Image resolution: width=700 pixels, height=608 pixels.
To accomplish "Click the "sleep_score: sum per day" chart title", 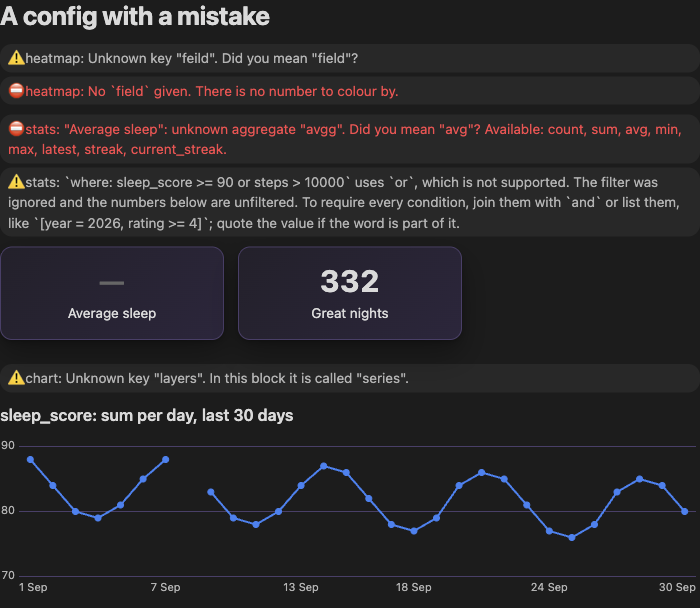I will coord(147,416).
